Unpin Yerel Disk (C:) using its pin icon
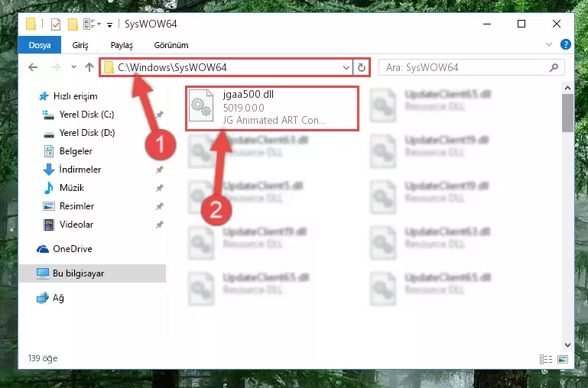The image size is (588, 388). (159, 115)
